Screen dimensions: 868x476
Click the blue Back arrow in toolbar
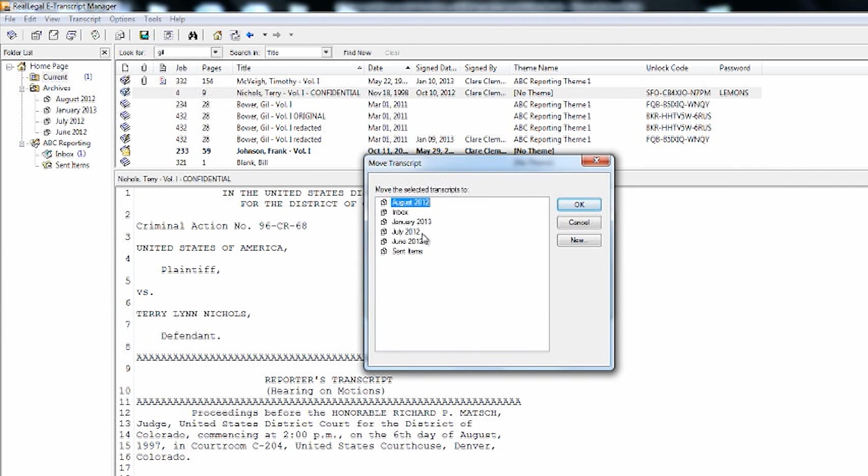click(250, 35)
